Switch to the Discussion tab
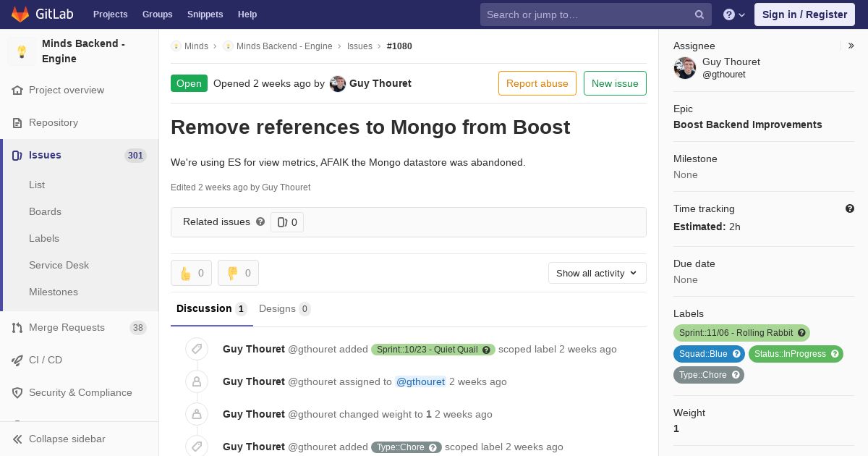This screenshot has height=456, width=868. [212, 309]
